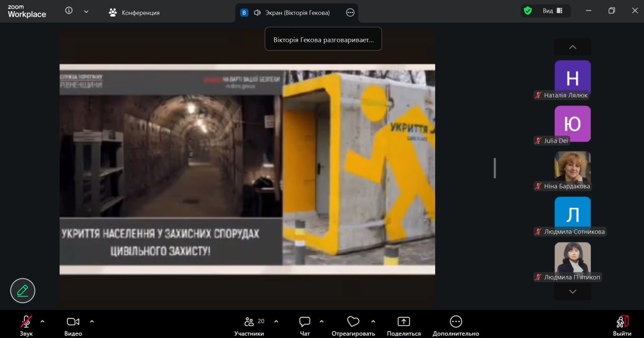This screenshot has height=338, width=644.
Task: Select Ніна Бардакова's video thumbnail
Action: [x=573, y=167]
